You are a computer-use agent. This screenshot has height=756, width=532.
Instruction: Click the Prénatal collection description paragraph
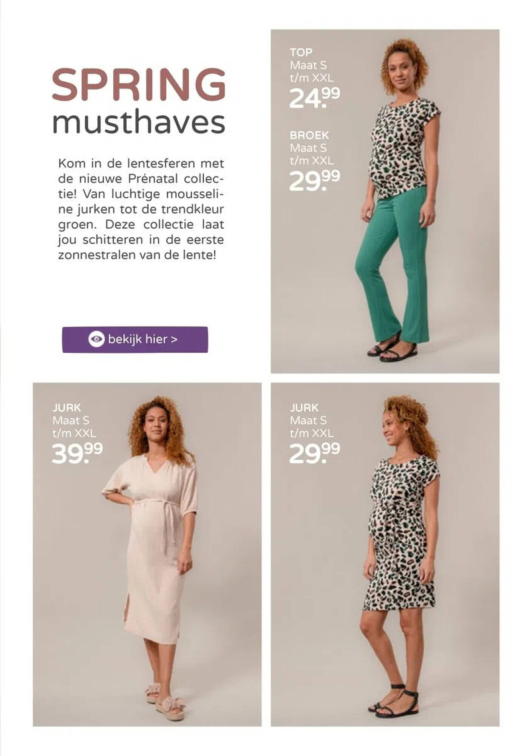point(141,209)
